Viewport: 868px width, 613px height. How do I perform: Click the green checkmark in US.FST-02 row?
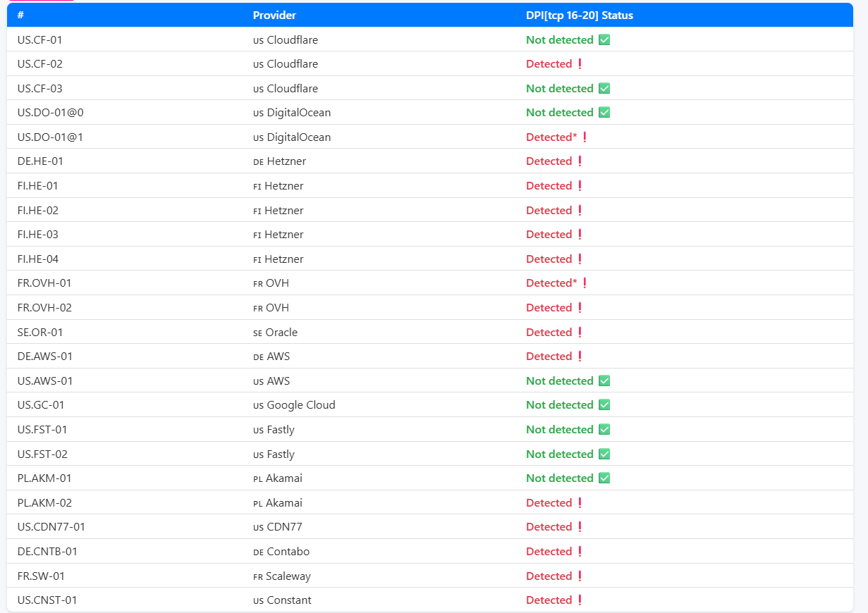tap(604, 454)
